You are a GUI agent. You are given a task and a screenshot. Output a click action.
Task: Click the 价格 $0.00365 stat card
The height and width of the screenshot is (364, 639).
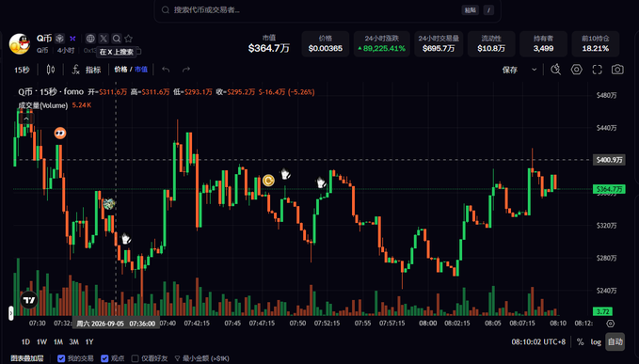326,44
